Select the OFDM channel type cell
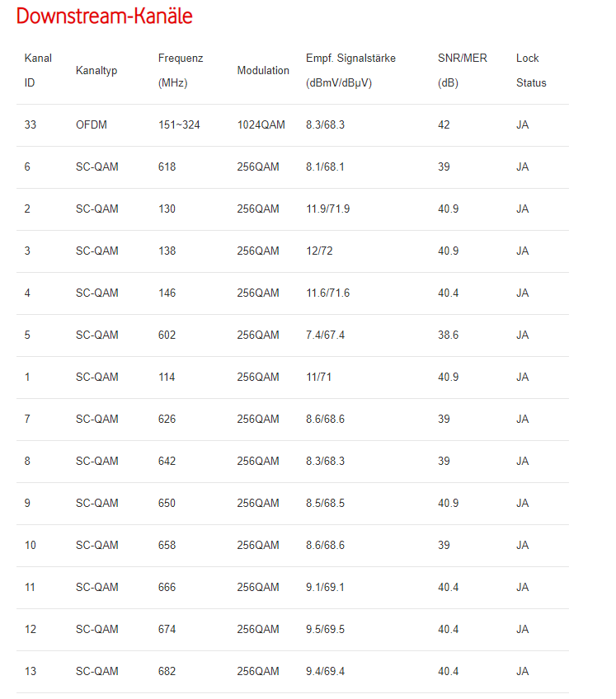This screenshot has height=699, width=616. [x=91, y=125]
